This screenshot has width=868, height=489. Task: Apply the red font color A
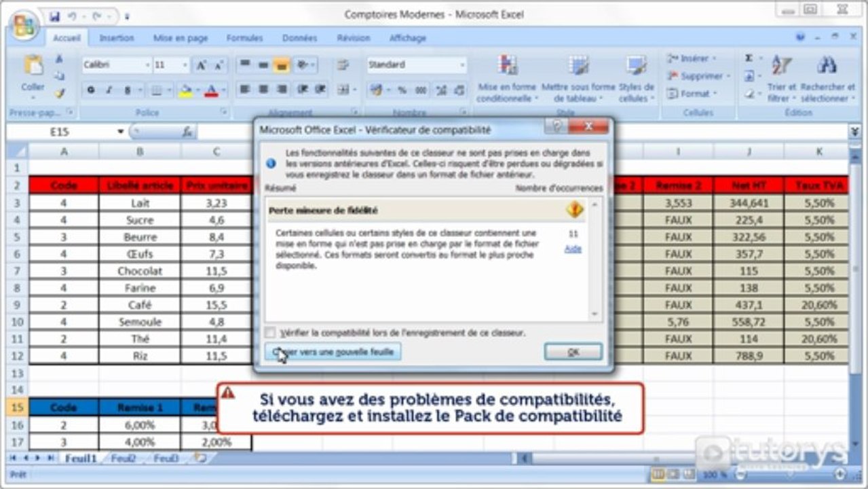211,90
